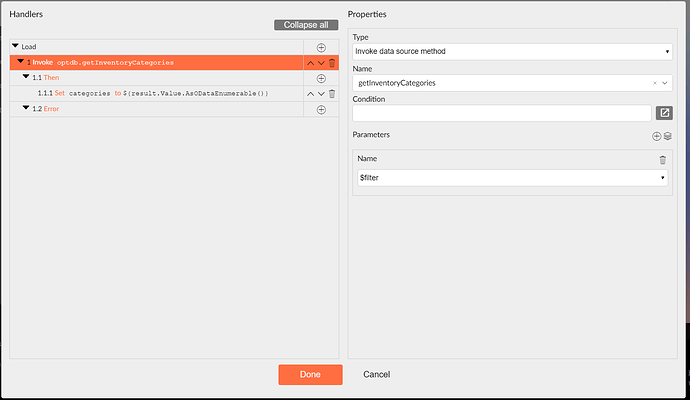690x400 pixels.
Task: Click the Condition input field
Action: point(502,113)
